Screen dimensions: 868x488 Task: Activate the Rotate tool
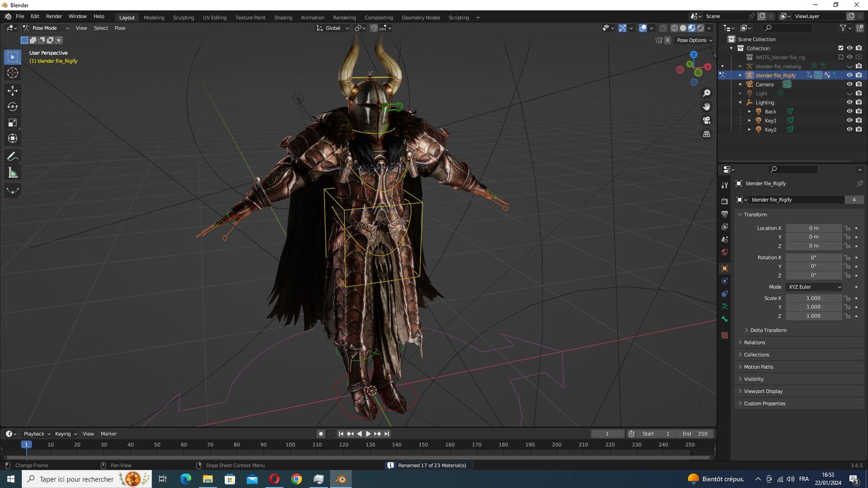tap(12, 107)
